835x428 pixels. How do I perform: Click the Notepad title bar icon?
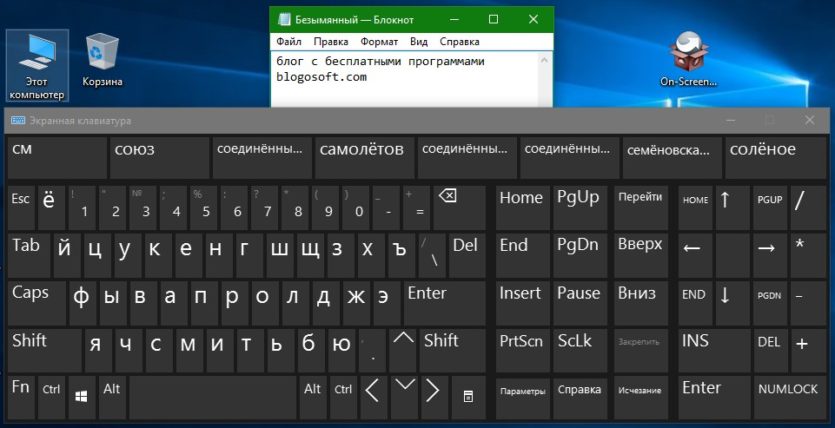[x=284, y=20]
